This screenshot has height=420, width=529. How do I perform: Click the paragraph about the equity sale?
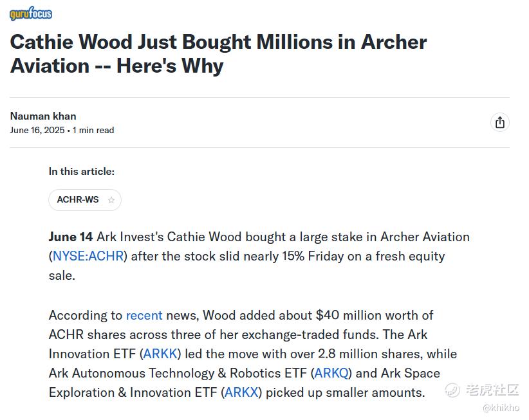[x=257, y=256]
